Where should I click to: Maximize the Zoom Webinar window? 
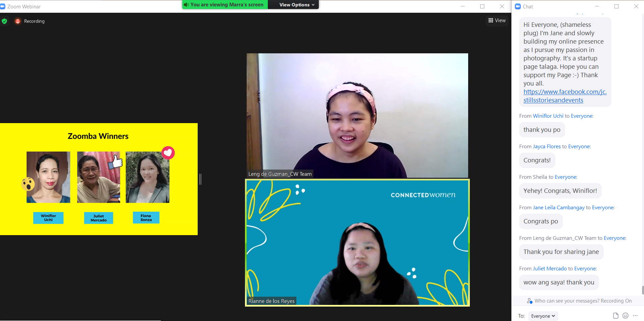(482, 6)
